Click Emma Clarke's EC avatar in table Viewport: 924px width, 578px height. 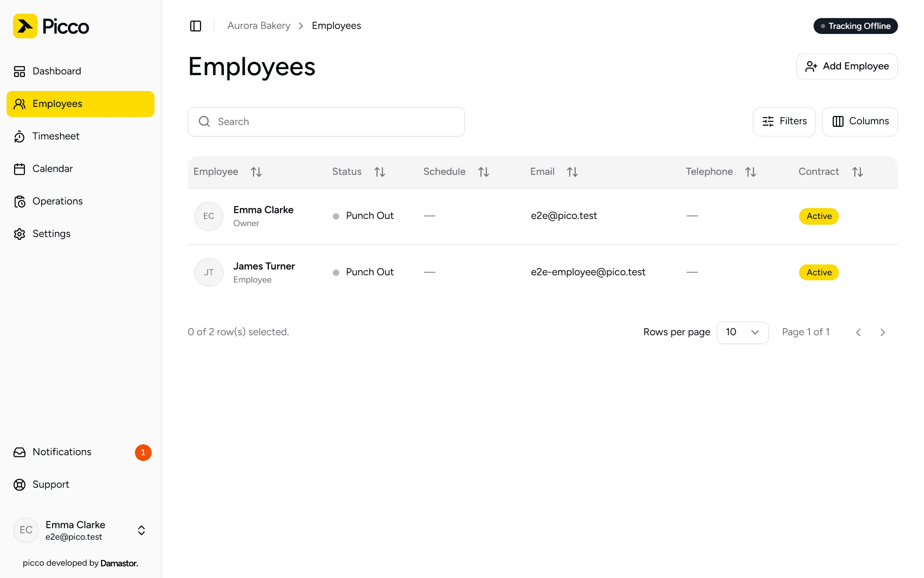[x=209, y=216]
